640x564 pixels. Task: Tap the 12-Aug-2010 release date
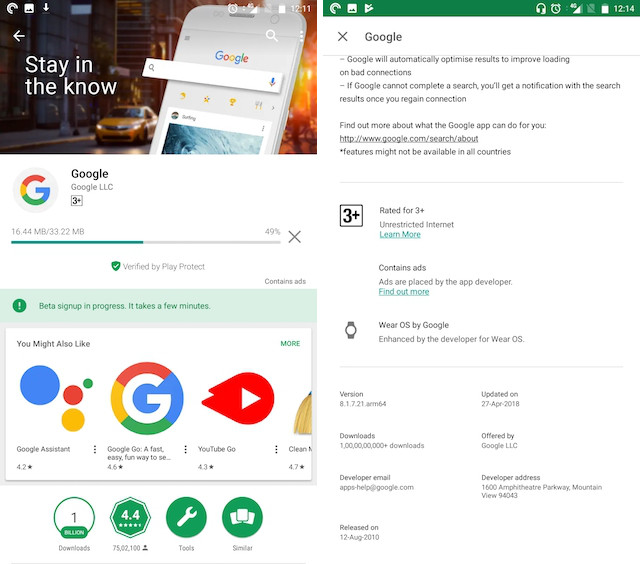tap(359, 537)
